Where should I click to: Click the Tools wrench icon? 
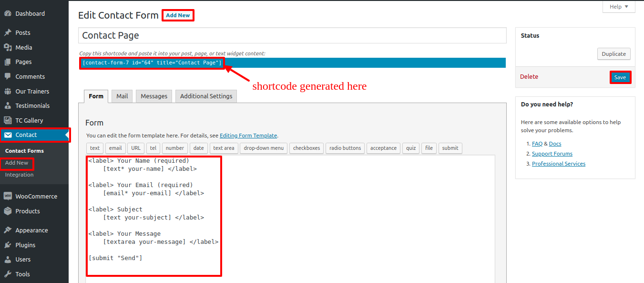tap(8, 274)
